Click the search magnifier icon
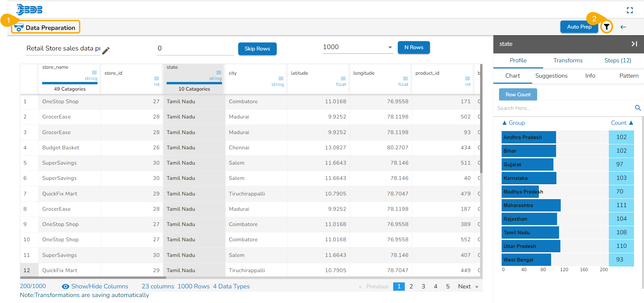644x303 pixels. click(638, 108)
